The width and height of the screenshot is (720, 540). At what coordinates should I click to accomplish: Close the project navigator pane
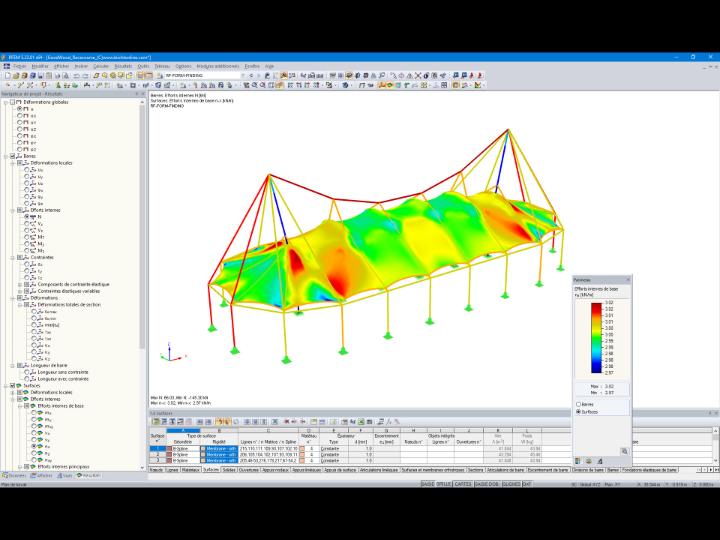(143, 94)
